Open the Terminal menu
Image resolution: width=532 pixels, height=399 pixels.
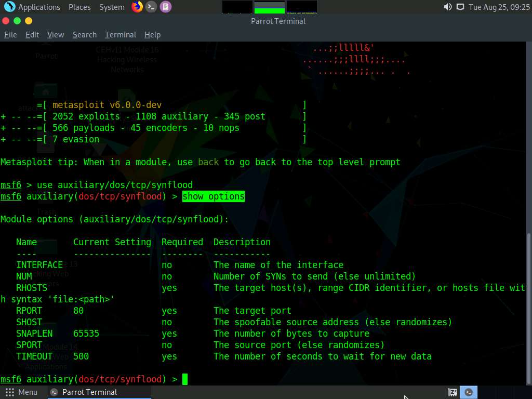121,35
